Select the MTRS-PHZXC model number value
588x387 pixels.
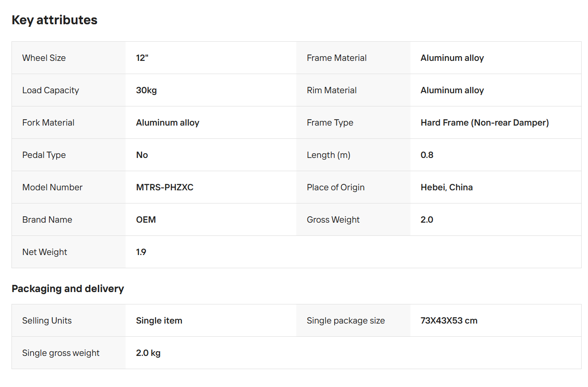point(165,187)
